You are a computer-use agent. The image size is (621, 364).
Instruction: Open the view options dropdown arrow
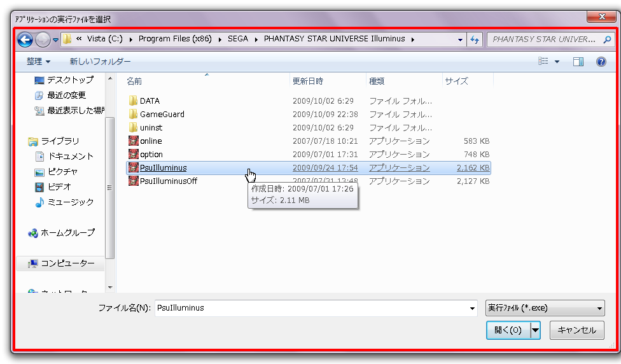pos(557,61)
